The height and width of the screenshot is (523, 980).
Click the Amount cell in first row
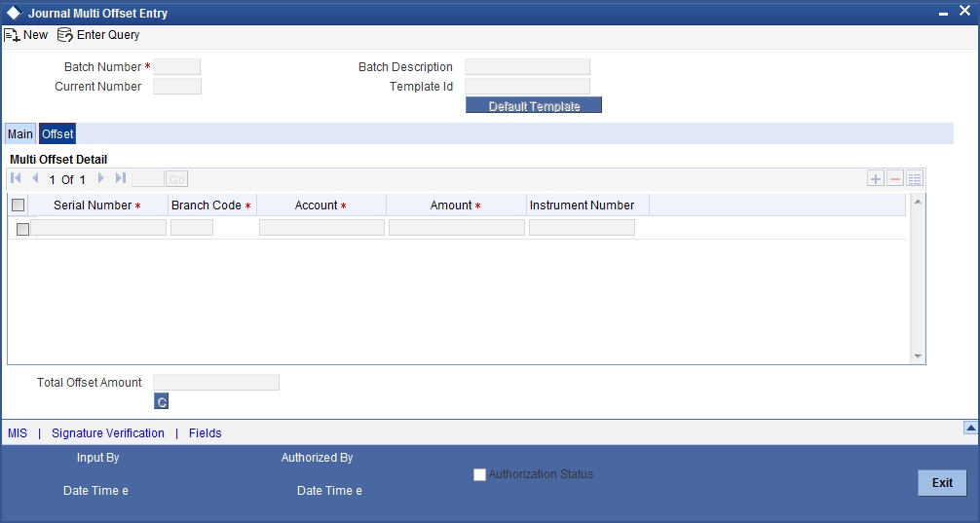click(457, 228)
